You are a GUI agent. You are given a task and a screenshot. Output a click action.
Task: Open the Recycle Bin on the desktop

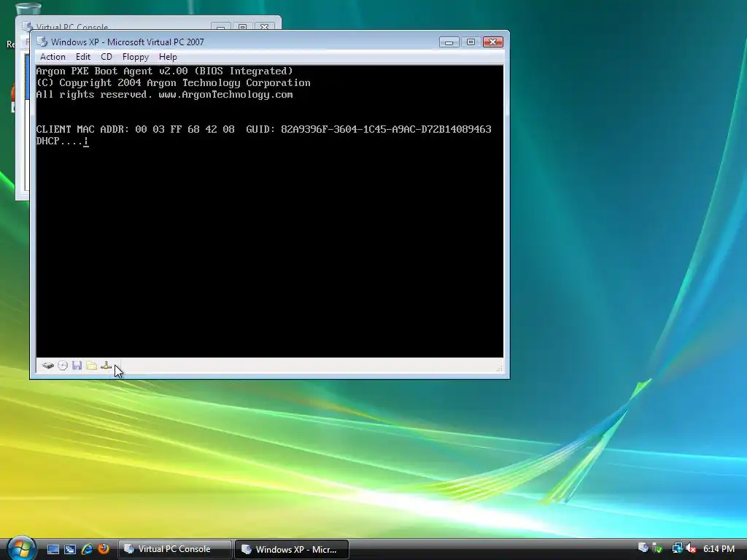pos(28,9)
